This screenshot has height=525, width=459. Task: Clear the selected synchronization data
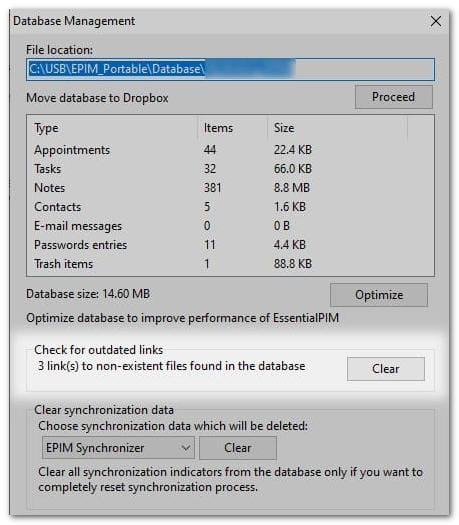(x=238, y=448)
